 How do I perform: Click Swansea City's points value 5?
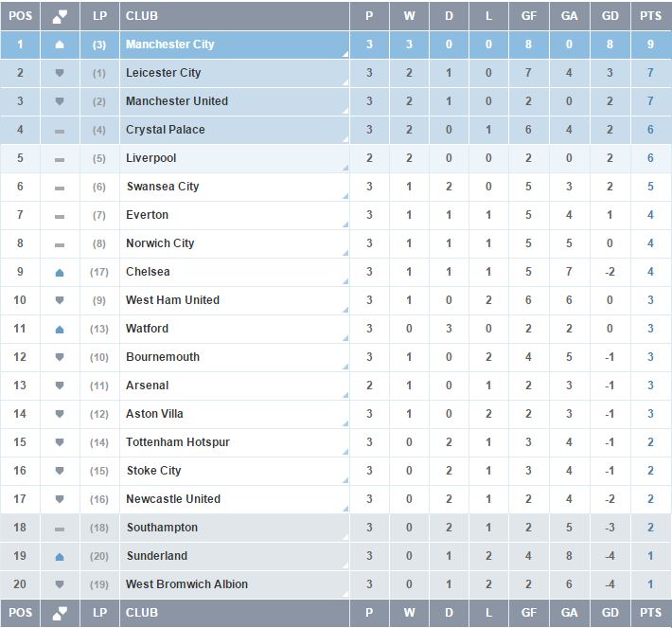pyautogui.click(x=650, y=187)
